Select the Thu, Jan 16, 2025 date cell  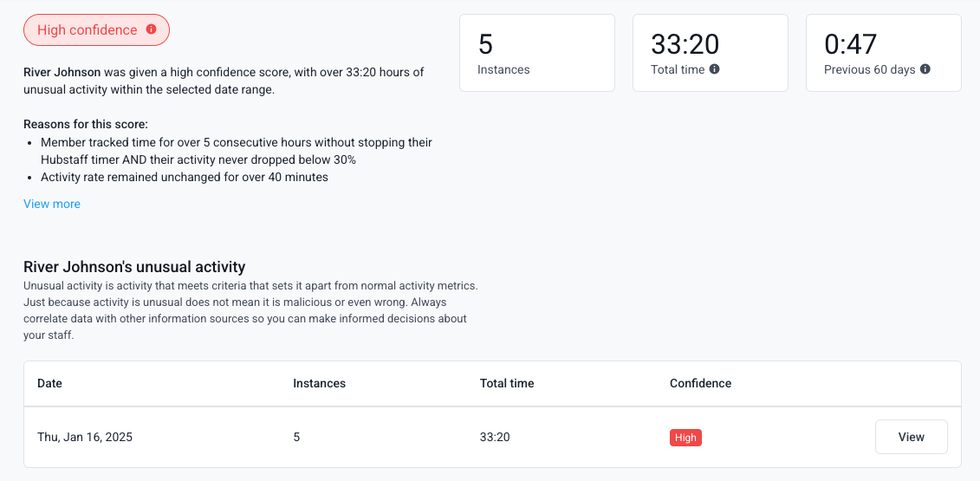click(85, 437)
